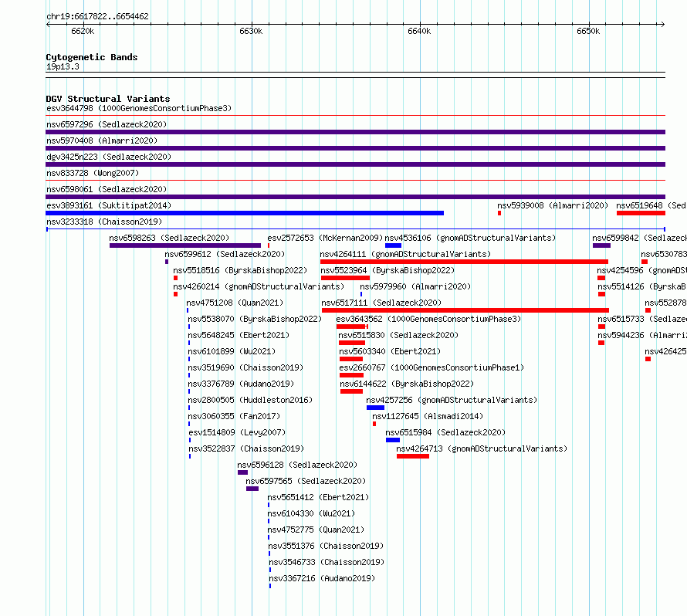Select esv1514809 (Levy2007) label
687x616 pixels.
pos(237,432)
